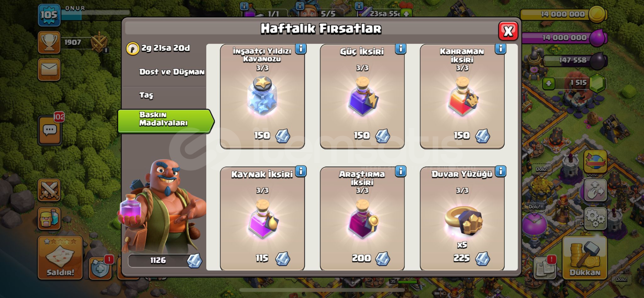The width and height of the screenshot is (644, 298).
Task: Add gems with green plus button
Action: coord(549,83)
